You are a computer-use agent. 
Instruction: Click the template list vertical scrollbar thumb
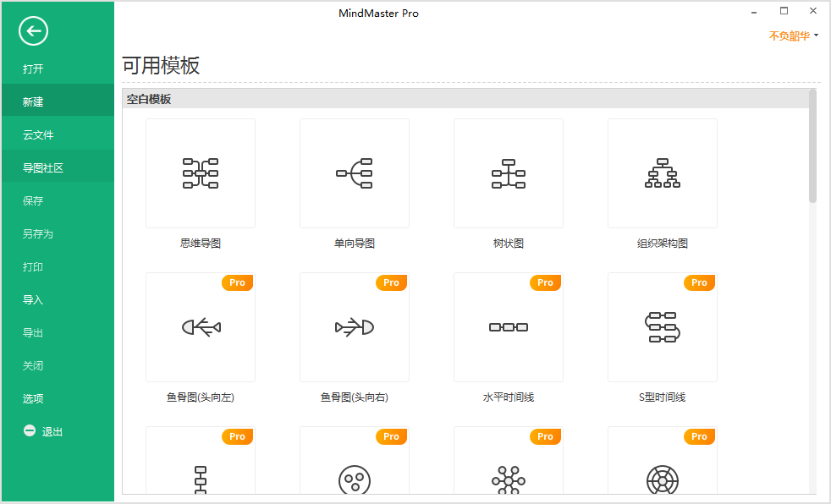coord(812,146)
